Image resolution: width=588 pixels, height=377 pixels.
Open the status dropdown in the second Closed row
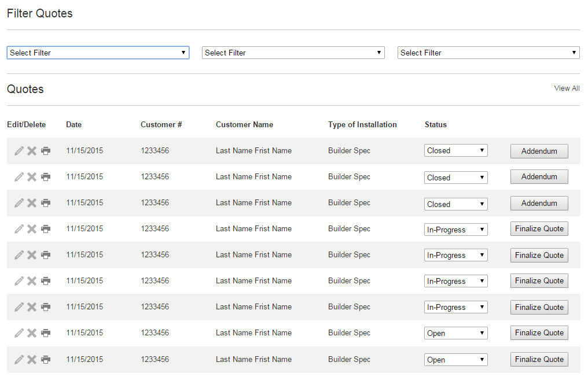[x=456, y=178]
